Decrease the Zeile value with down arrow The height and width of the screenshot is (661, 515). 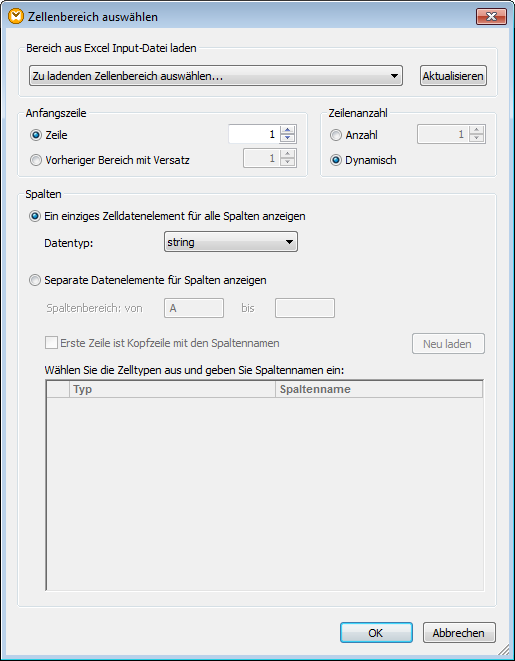click(x=287, y=139)
